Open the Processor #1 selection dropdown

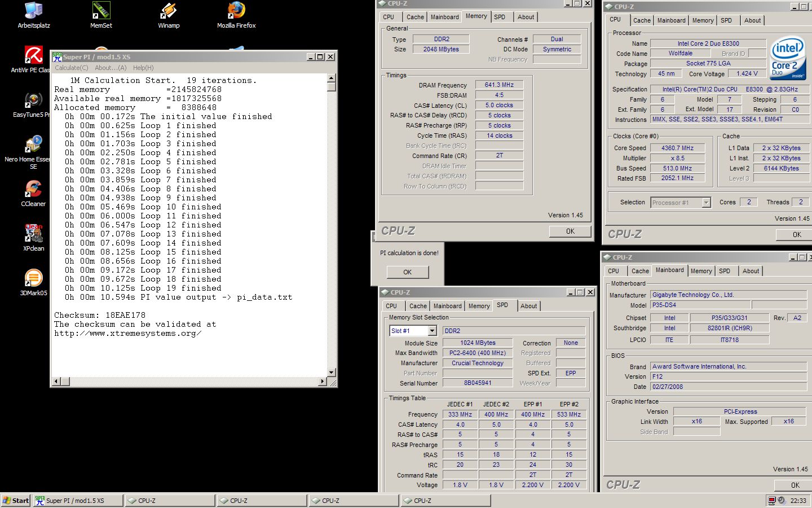(706, 203)
